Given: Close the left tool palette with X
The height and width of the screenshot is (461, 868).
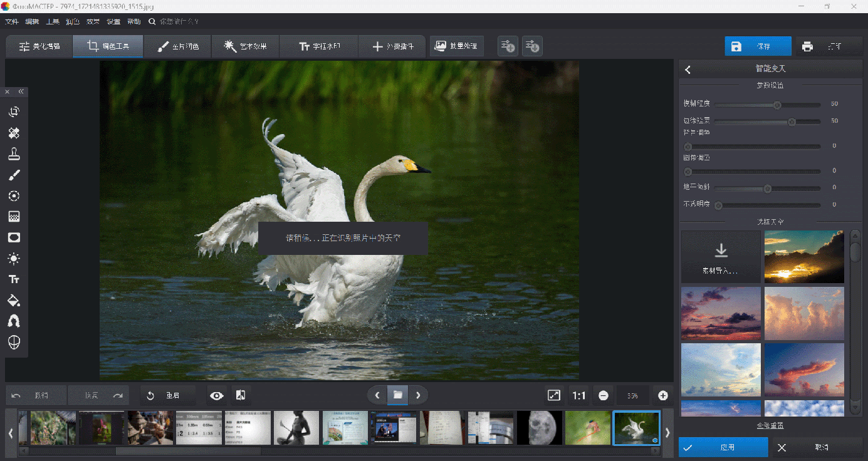Looking at the screenshot, I should pos(8,91).
